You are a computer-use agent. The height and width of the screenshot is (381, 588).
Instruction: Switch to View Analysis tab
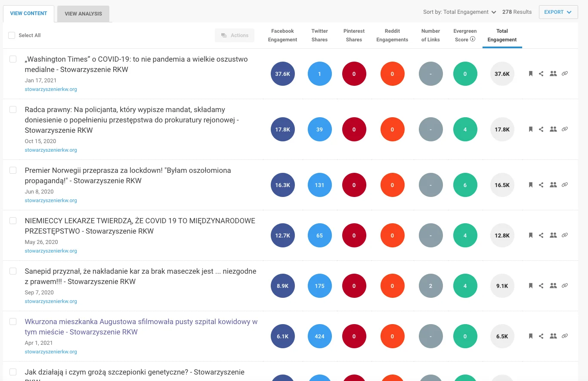tap(84, 14)
